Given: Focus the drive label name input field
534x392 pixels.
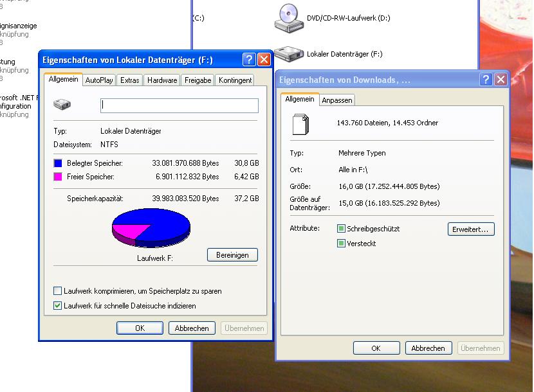Looking at the screenshot, I should (x=180, y=105).
